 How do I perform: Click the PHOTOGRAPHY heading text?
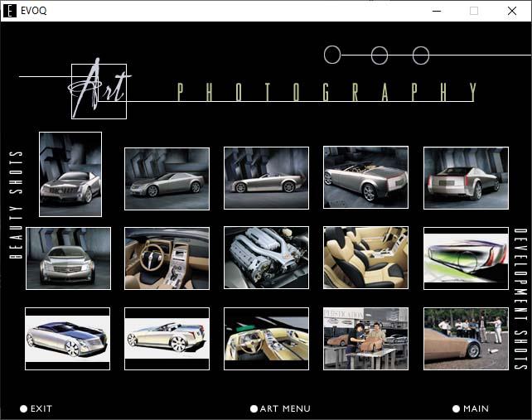pos(326,92)
